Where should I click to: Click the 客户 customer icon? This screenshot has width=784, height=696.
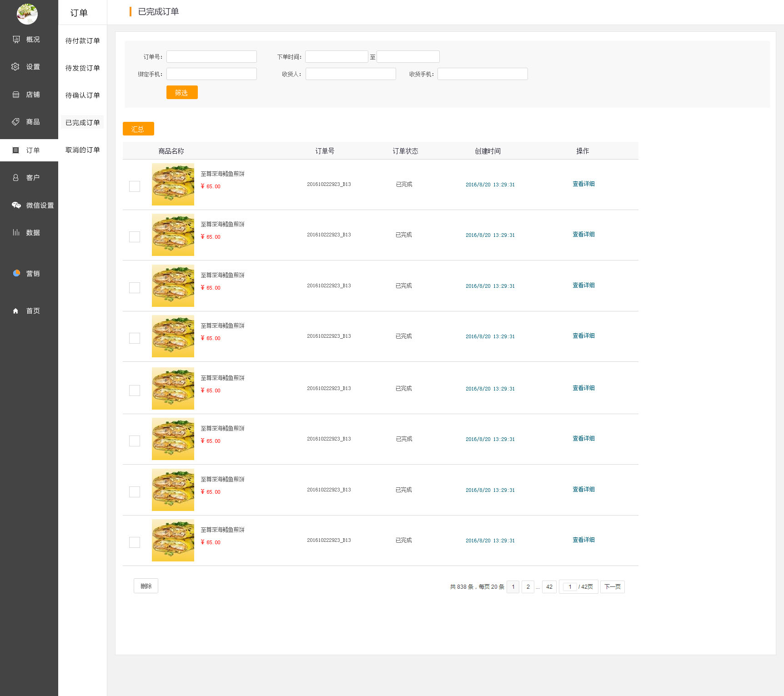[x=15, y=178]
